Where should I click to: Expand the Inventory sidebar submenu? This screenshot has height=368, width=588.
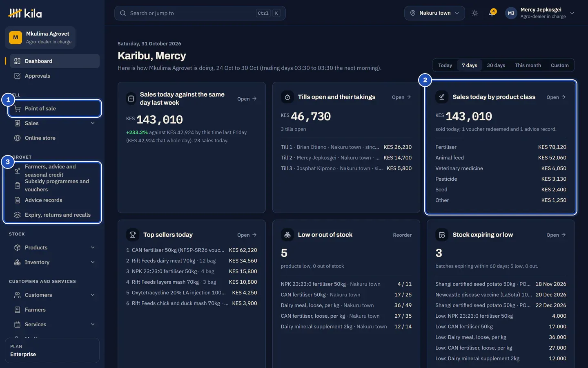click(x=93, y=262)
